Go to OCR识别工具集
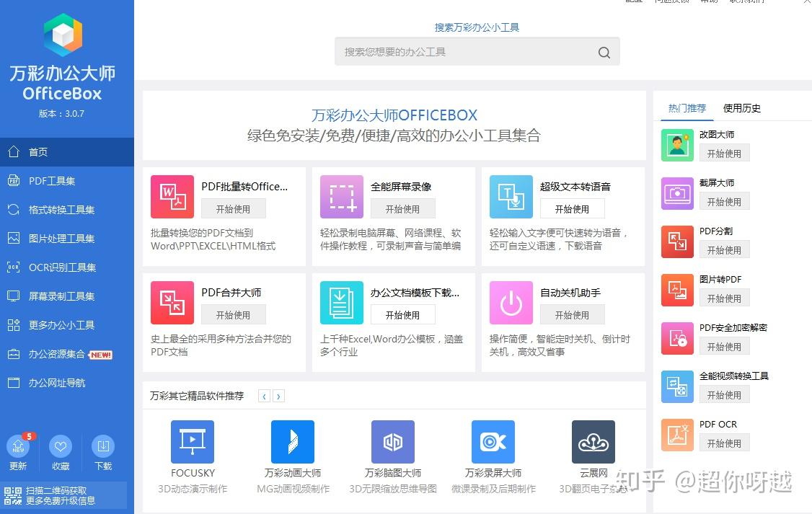The width and height of the screenshot is (812, 514). coord(67,267)
